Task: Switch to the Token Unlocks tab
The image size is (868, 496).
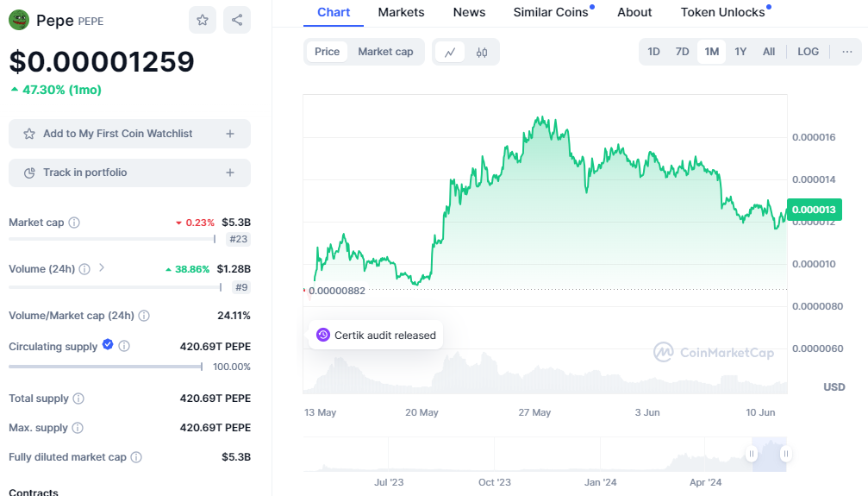Action: [722, 12]
